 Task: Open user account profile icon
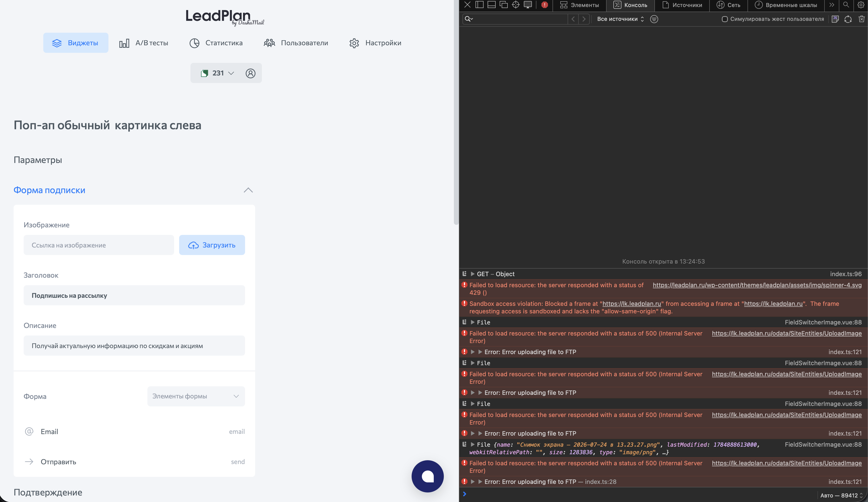pos(250,73)
